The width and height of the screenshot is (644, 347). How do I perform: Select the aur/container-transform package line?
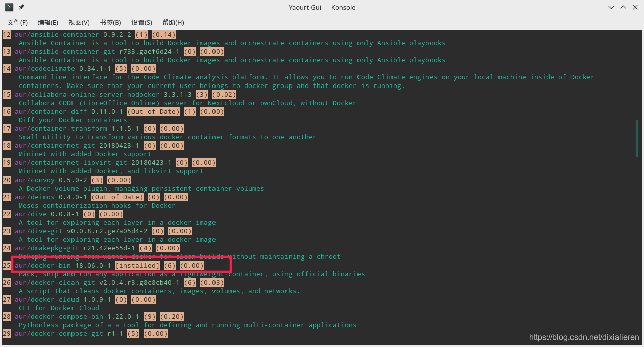pyautogui.click(x=92, y=129)
